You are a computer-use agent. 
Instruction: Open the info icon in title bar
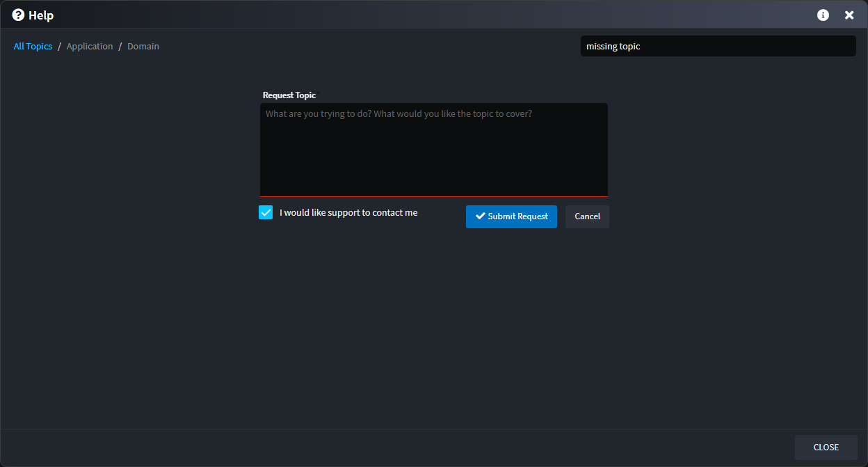(x=823, y=15)
